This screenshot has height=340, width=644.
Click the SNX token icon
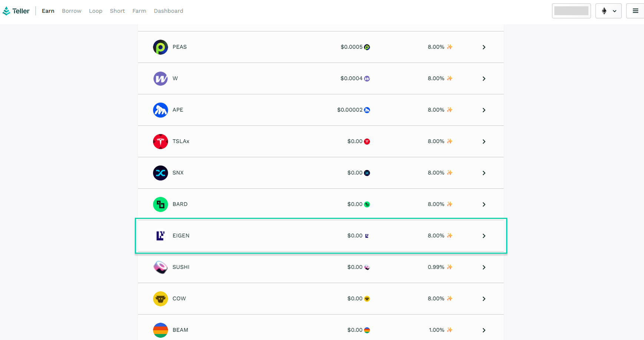coord(160,173)
